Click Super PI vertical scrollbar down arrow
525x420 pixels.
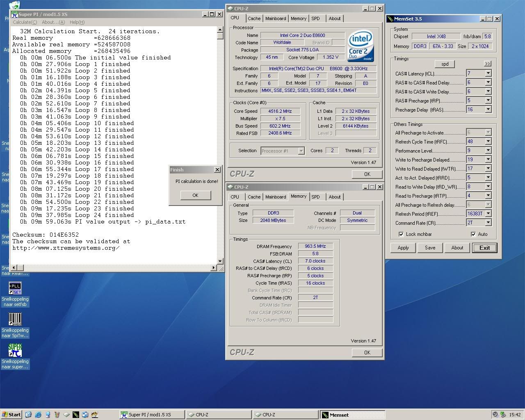(x=220, y=261)
